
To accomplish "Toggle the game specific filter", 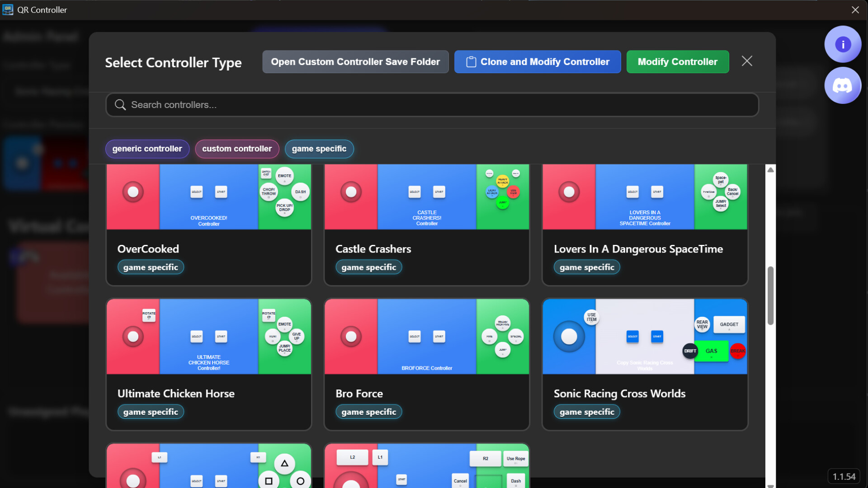I will click(x=319, y=149).
